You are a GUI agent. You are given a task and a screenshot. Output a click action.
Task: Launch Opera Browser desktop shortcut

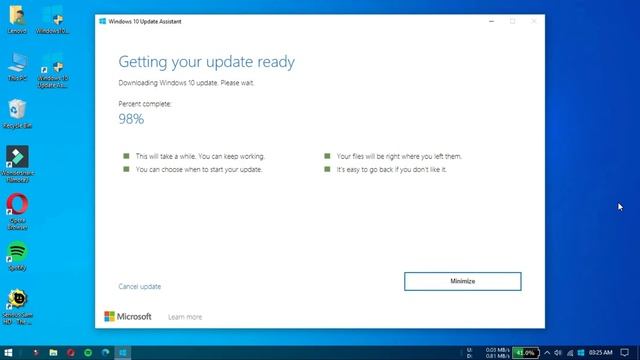[x=17, y=211]
